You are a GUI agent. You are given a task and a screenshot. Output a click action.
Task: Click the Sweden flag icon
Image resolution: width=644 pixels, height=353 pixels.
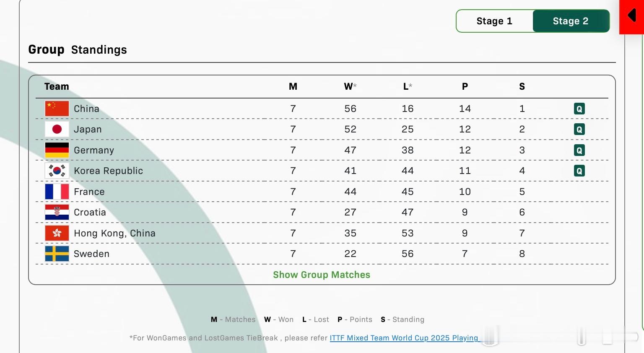pos(57,254)
